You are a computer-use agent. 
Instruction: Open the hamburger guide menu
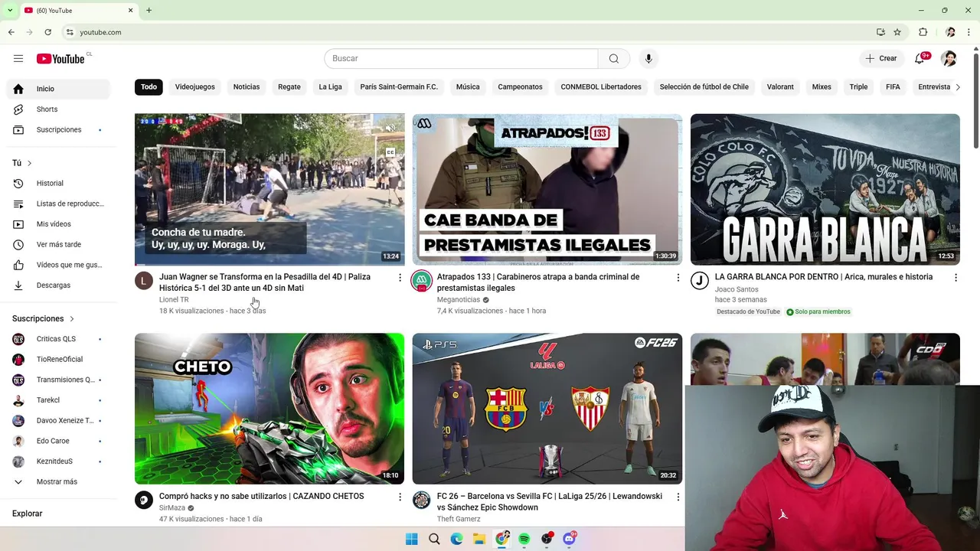coord(18,59)
